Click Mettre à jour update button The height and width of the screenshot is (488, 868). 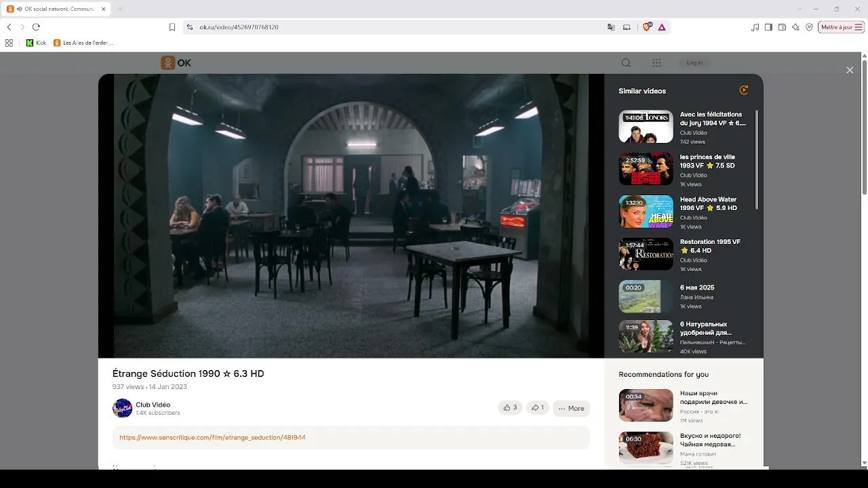pyautogui.click(x=841, y=27)
